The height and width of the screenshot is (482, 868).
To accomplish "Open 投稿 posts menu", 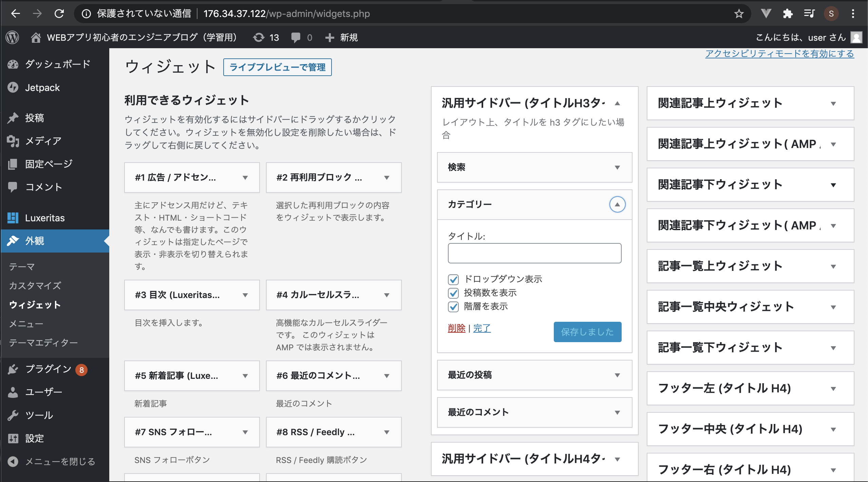I will 55,118.
